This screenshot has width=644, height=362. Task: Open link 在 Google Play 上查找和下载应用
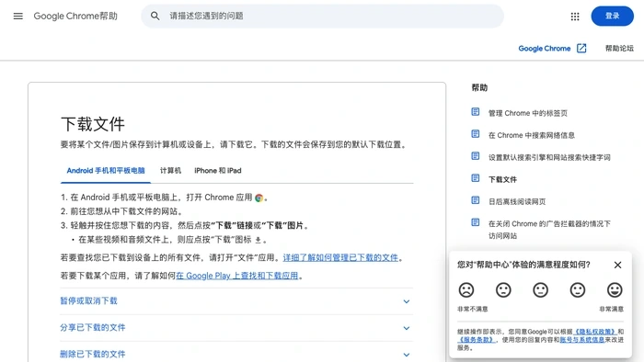point(237,276)
